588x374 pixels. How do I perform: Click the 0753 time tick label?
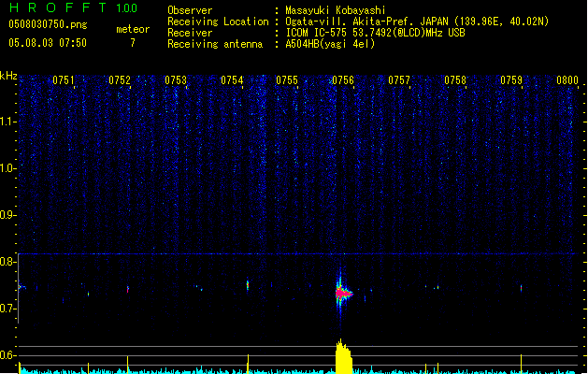coord(176,81)
